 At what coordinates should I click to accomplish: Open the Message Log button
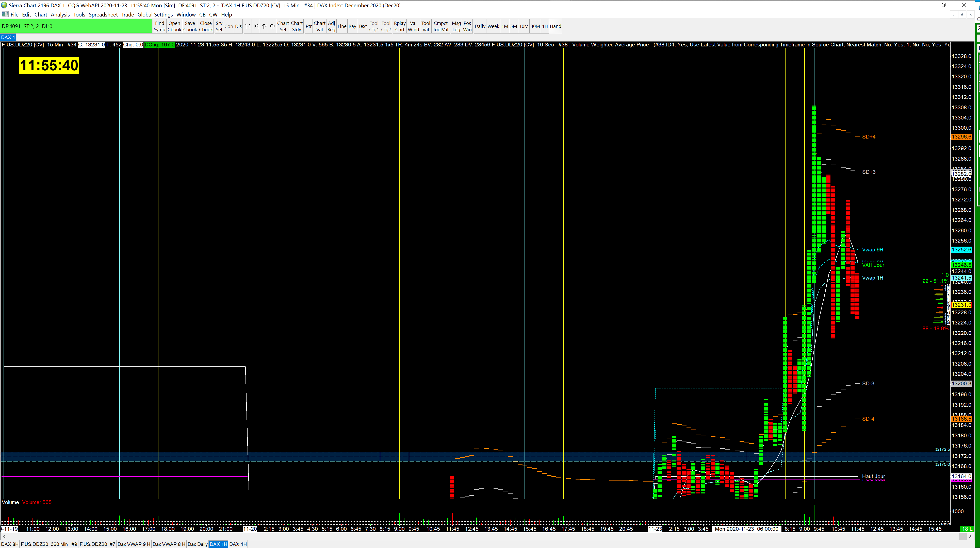[x=456, y=26]
